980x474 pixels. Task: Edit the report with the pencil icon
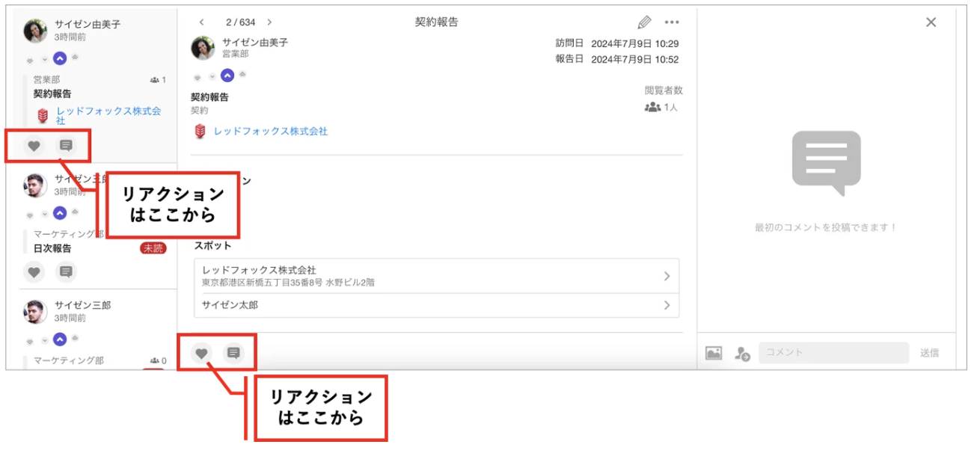click(644, 22)
